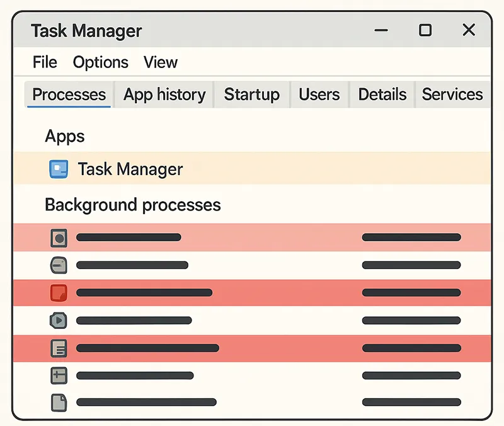Image resolution: width=504 pixels, height=426 pixels.
Task: Select the Processes tab
Action: [69, 95]
